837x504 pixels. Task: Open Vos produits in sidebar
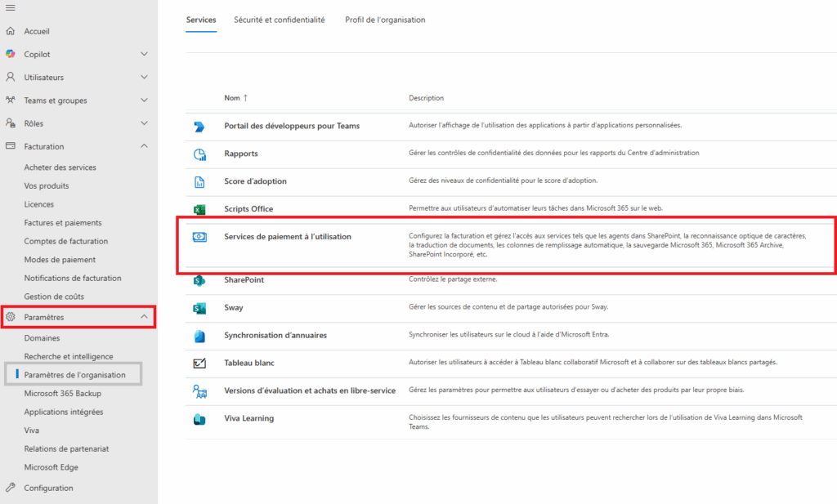click(47, 185)
